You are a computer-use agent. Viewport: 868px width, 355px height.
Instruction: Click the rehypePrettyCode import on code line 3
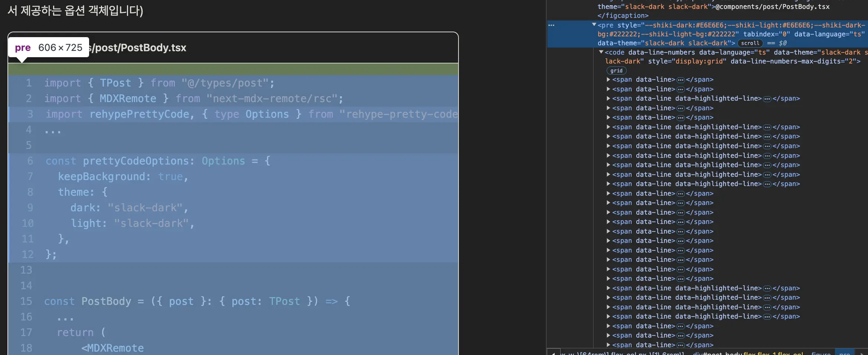coord(139,114)
